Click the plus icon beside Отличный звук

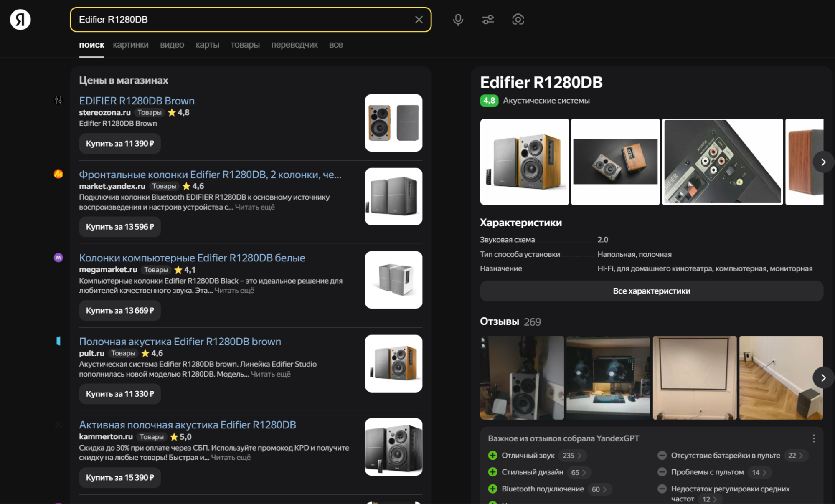pyautogui.click(x=493, y=456)
